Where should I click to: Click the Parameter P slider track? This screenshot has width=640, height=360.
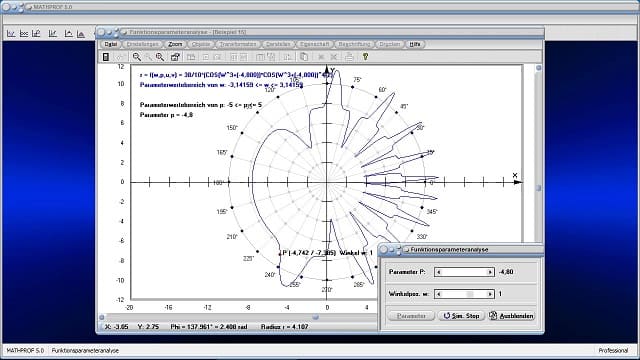click(x=464, y=272)
